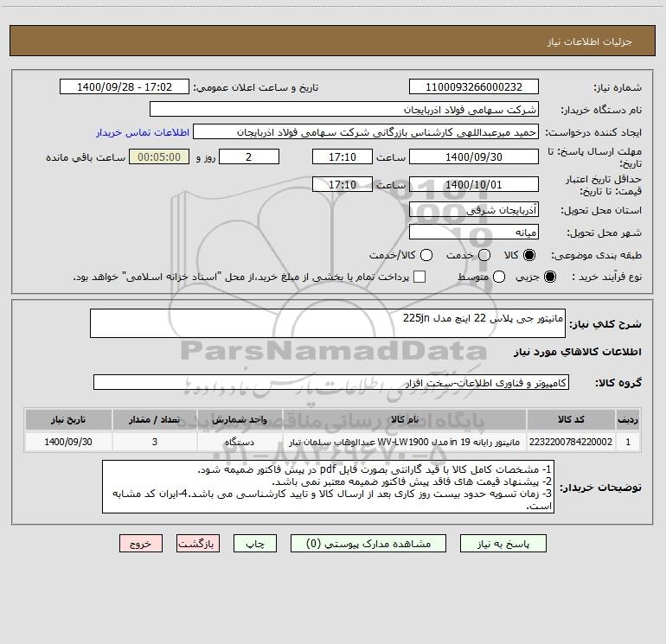Toggle the اسناد خزانه اسلامی payment checkbox
The image size is (666, 644).
pyautogui.click(x=419, y=277)
